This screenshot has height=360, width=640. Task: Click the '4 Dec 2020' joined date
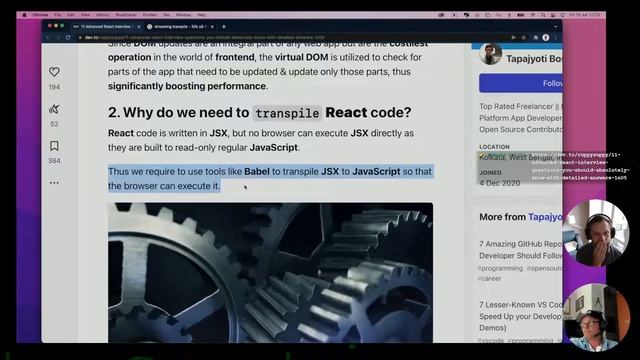[500, 183]
